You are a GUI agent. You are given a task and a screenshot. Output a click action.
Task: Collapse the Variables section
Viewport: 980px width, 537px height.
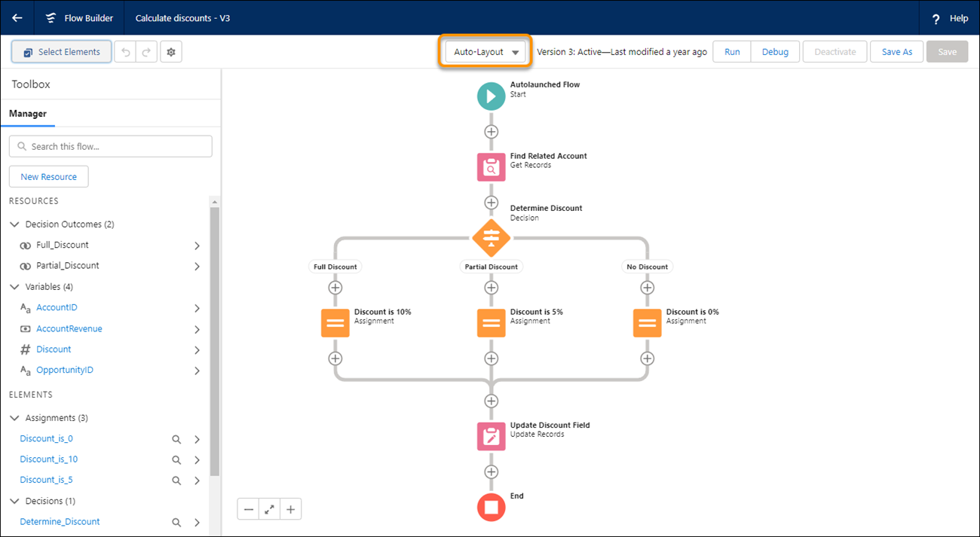point(14,287)
